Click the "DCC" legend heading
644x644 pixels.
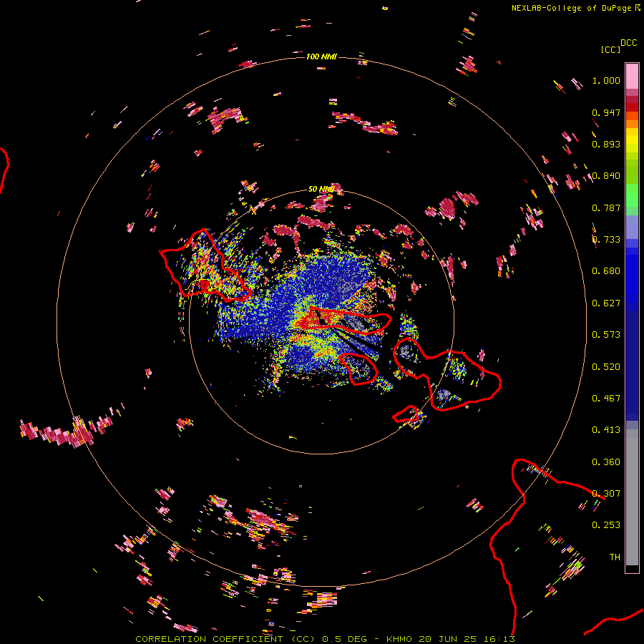628,43
